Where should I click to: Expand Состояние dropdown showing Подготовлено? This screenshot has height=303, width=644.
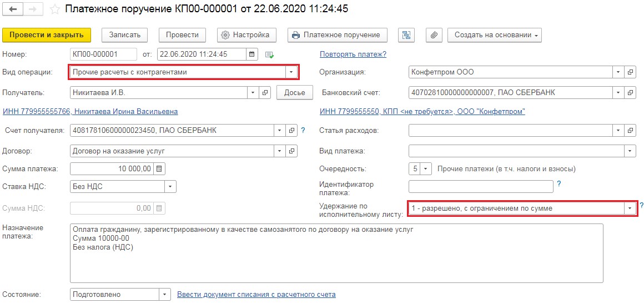click(x=165, y=294)
